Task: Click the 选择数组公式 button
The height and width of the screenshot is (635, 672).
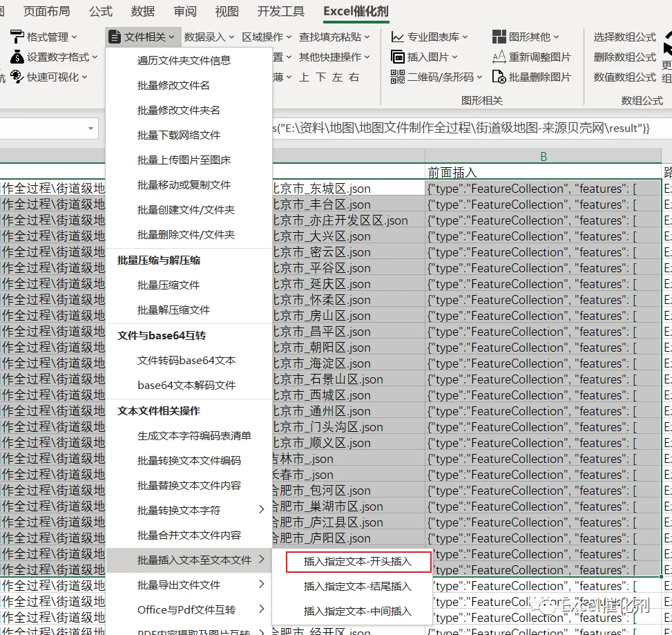Action: point(624,37)
